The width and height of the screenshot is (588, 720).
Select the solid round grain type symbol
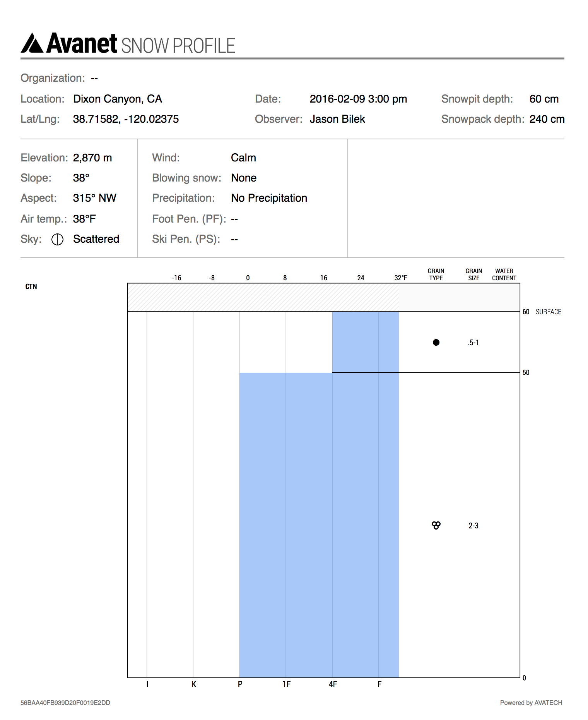coord(436,342)
